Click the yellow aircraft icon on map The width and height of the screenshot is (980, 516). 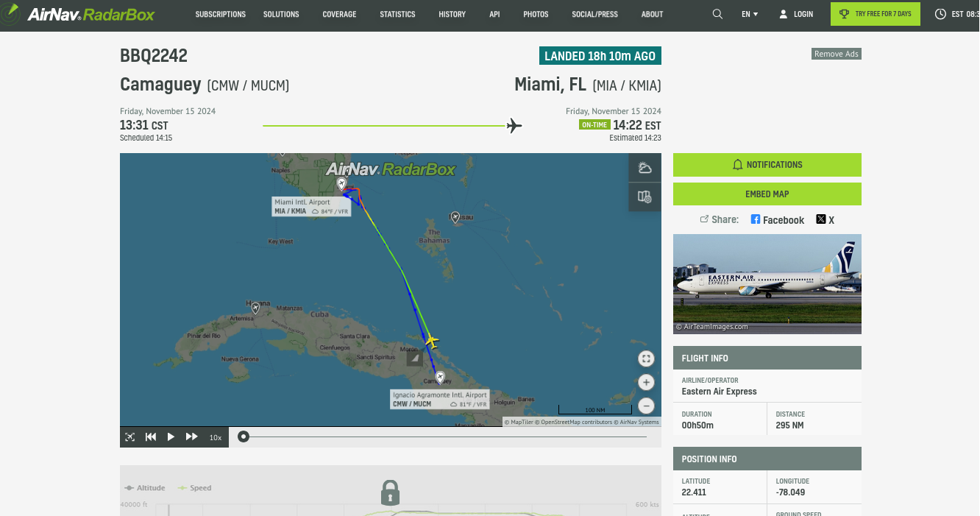(431, 342)
